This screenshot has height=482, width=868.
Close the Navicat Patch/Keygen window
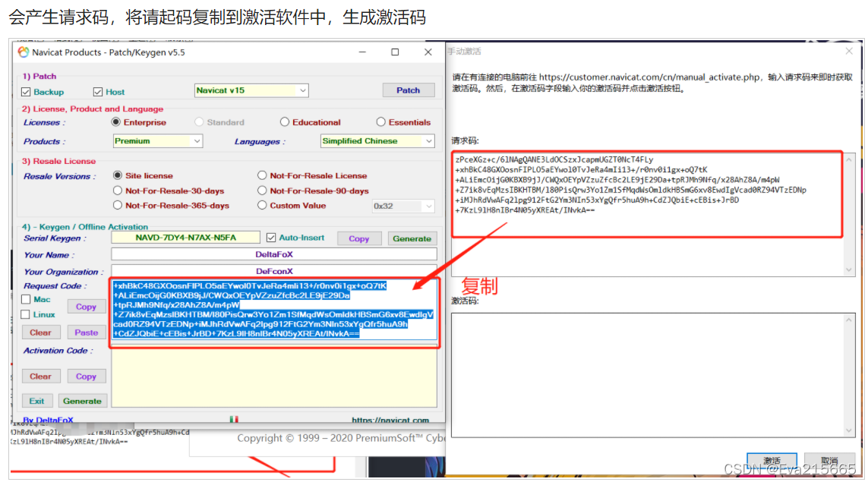tap(428, 52)
